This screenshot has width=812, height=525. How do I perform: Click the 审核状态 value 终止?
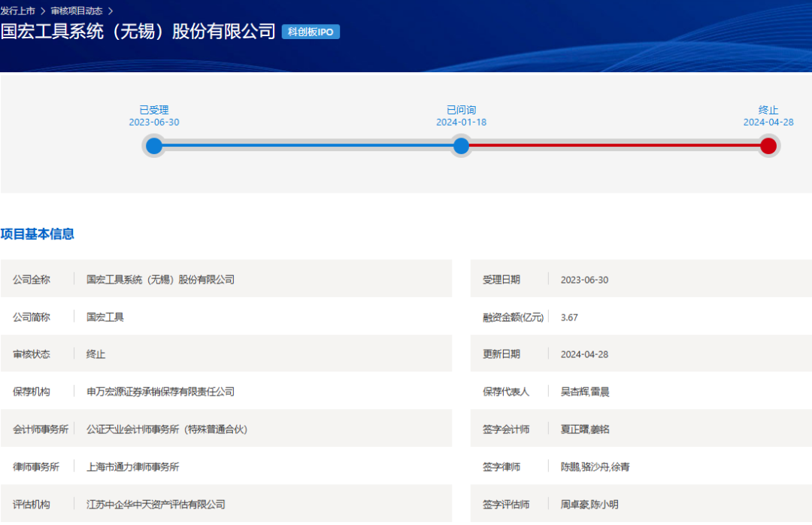click(x=95, y=354)
